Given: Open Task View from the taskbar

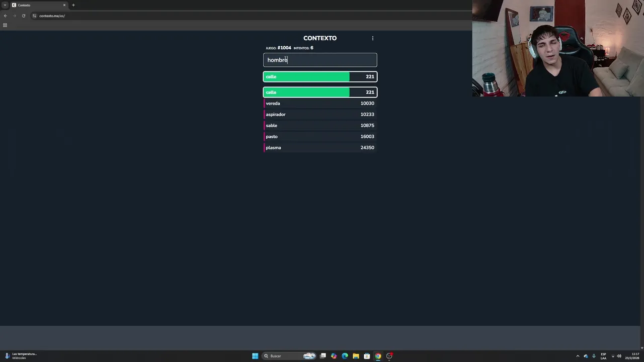Looking at the screenshot, I should pyautogui.click(x=323, y=356).
